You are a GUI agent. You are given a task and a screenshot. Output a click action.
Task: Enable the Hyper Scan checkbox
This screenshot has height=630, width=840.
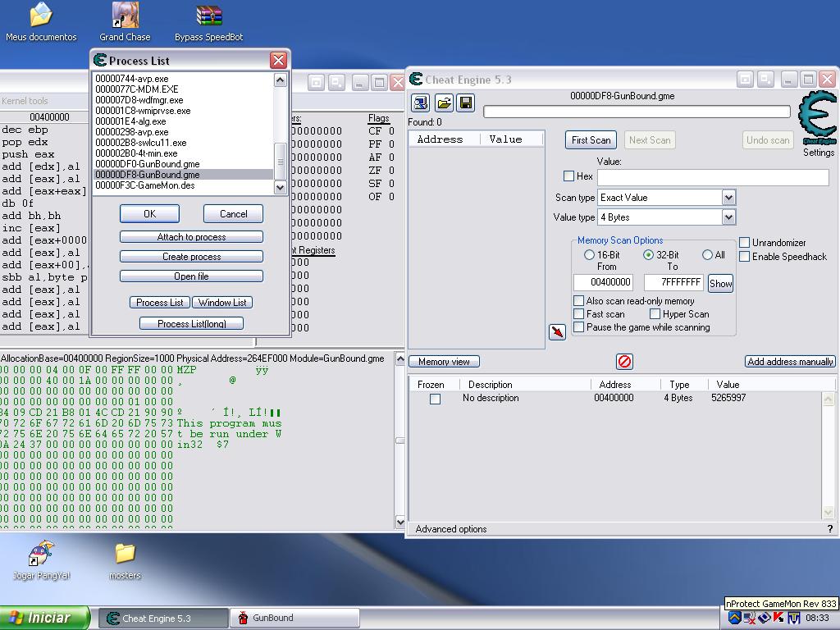coord(655,314)
